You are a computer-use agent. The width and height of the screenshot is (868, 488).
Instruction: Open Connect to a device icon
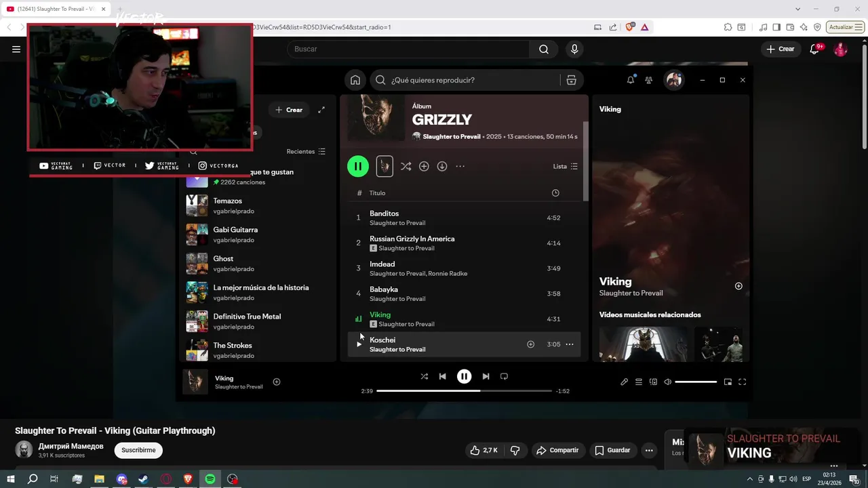[x=653, y=382]
